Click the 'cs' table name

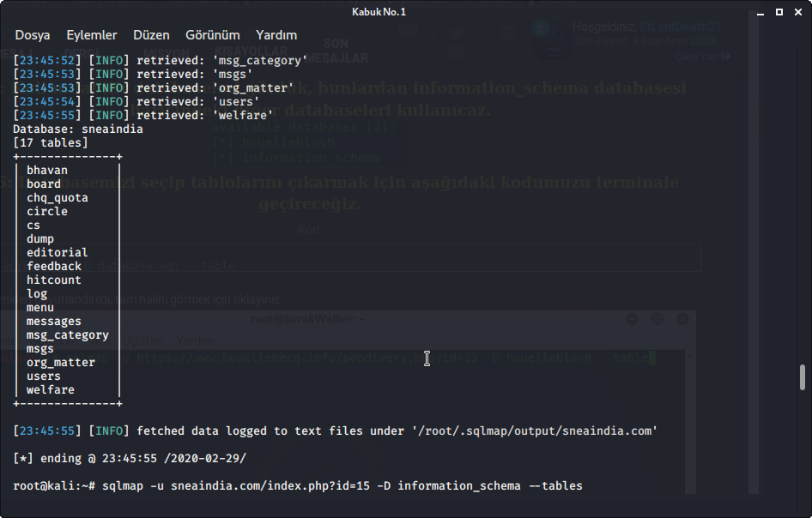33,226
